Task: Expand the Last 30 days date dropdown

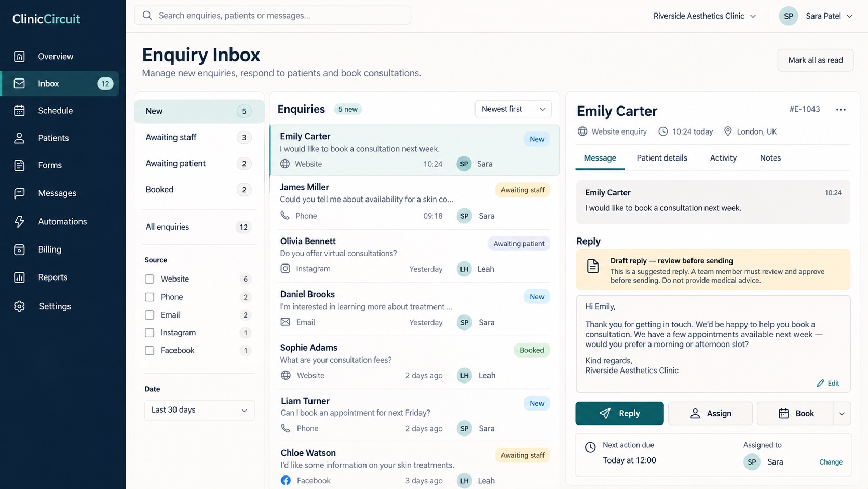Action: pyautogui.click(x=199, y=410)
